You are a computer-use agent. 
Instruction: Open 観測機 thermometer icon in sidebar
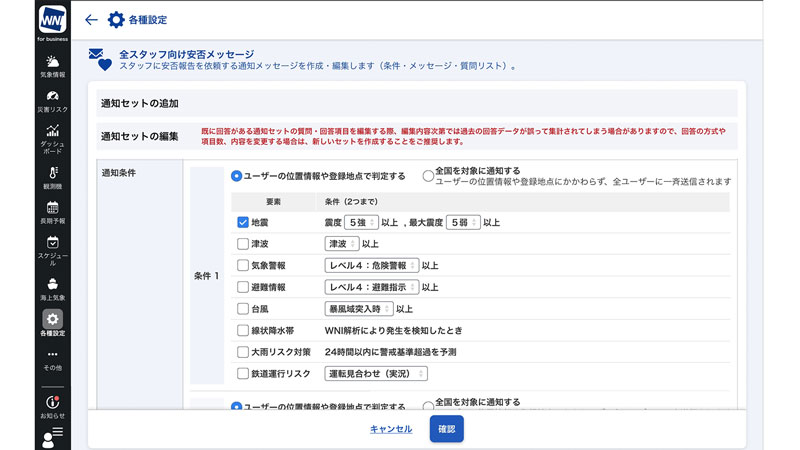(x=52, y=177)
